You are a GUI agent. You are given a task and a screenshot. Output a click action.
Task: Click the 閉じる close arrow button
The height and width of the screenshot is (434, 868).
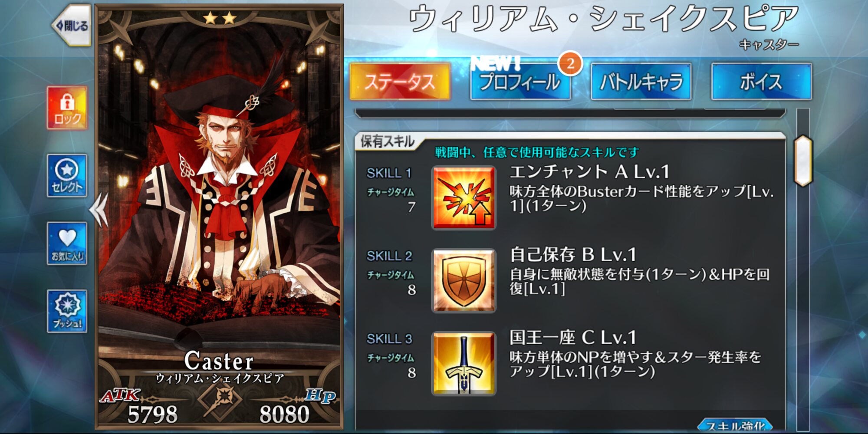click(71, 26)
